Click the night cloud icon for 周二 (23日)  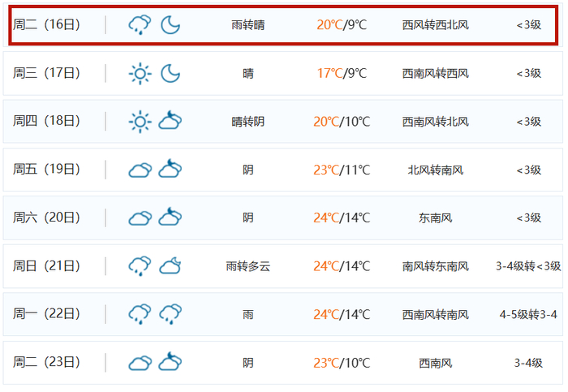[x=170, y=362]
